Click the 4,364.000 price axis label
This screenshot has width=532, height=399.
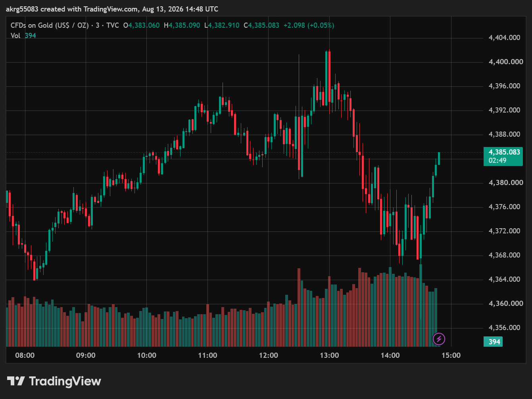tap(504, 279)
